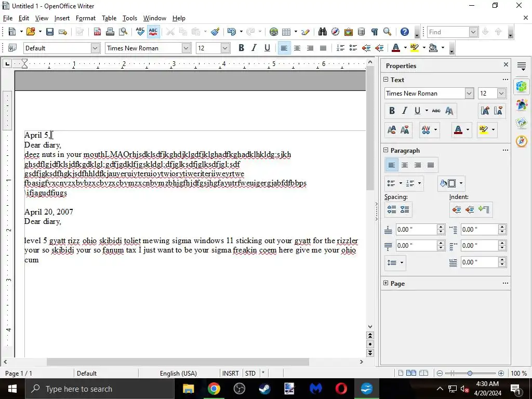Open the Navigator compass in the toolbar
This screenshot has width=532, height=399.
point(335,32)
